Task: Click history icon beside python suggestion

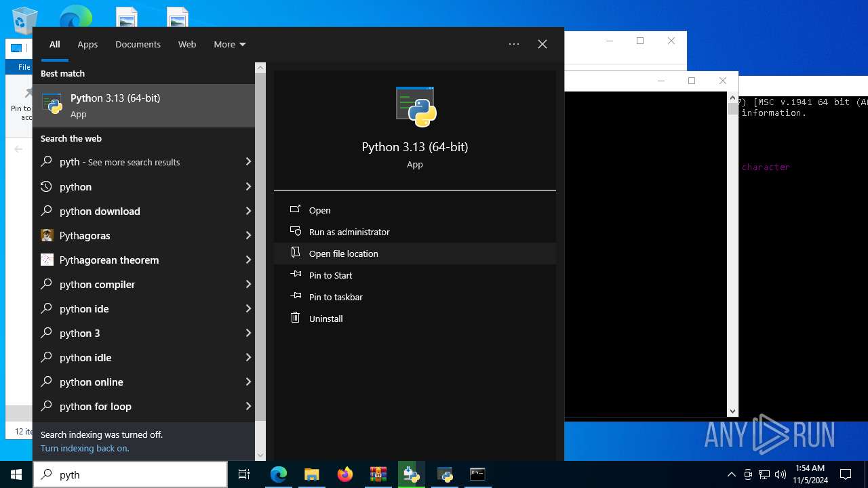Action: [47, 186]
